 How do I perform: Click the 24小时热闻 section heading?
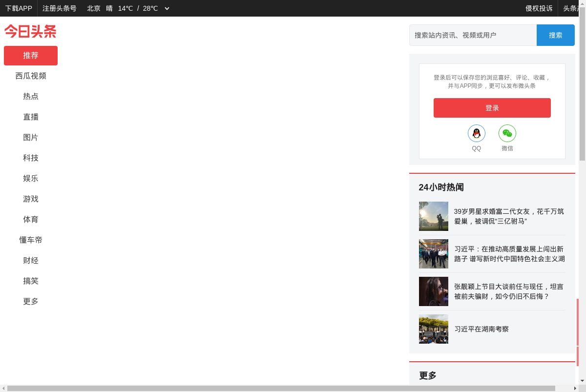[x=441, y=187]
